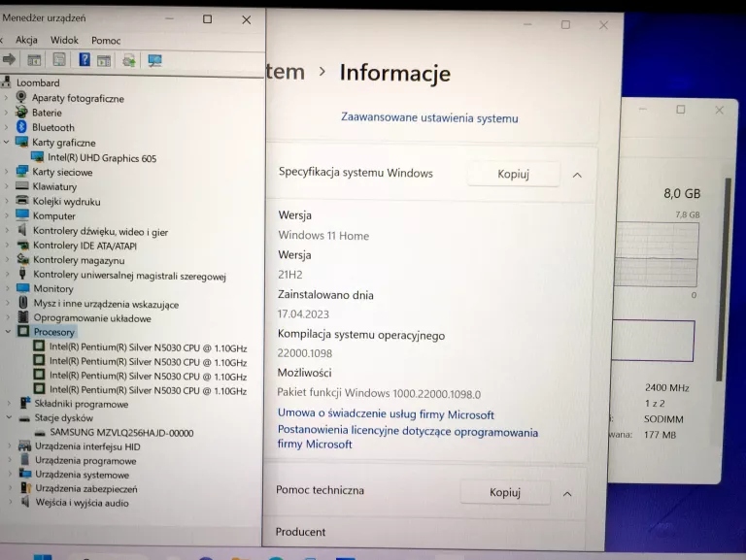Expand the Karty sieciowe node

6,172
